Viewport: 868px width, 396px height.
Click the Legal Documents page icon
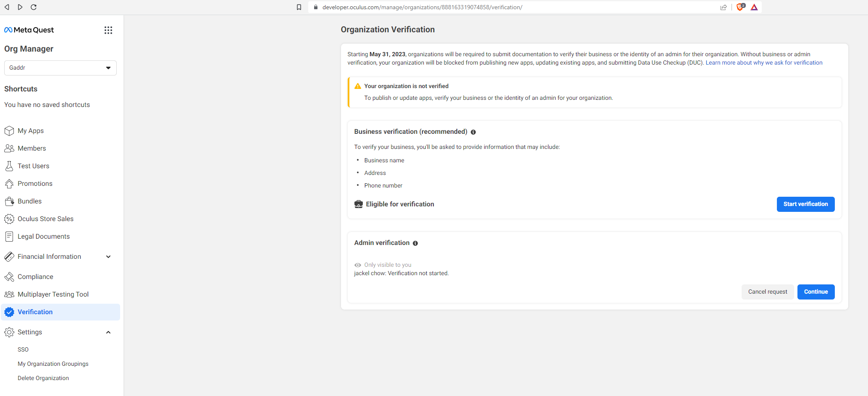tap(9, 237)
